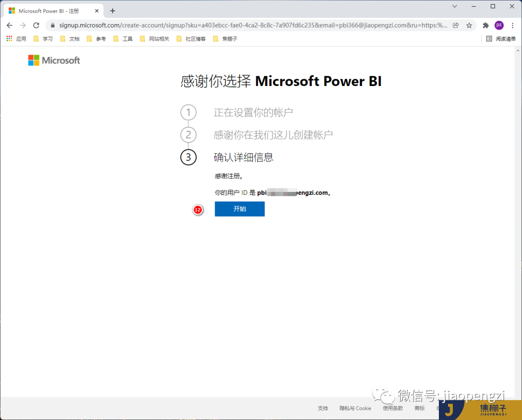Open the 商标 footer link
The width and height of the screenshot is (522, 420).
point(420,408)
